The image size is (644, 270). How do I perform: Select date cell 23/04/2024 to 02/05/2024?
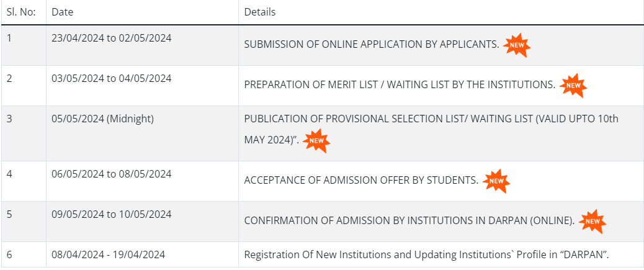click(112, 38)
